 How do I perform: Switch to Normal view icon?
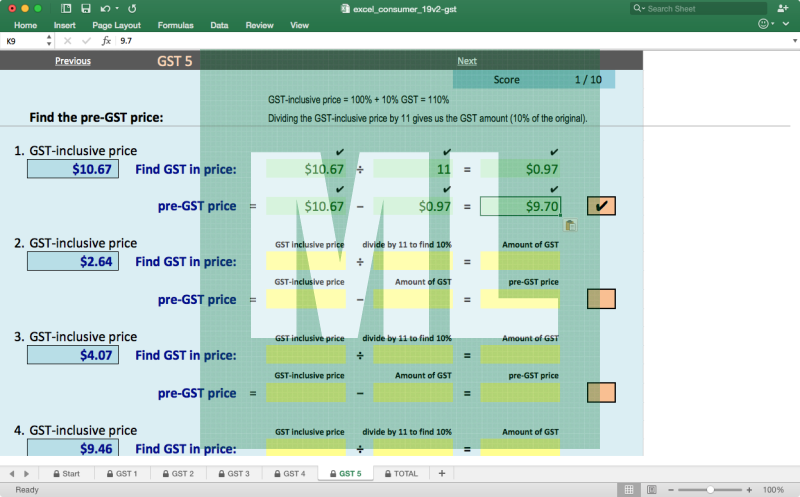pyautogui.click(x=629, y=490)
